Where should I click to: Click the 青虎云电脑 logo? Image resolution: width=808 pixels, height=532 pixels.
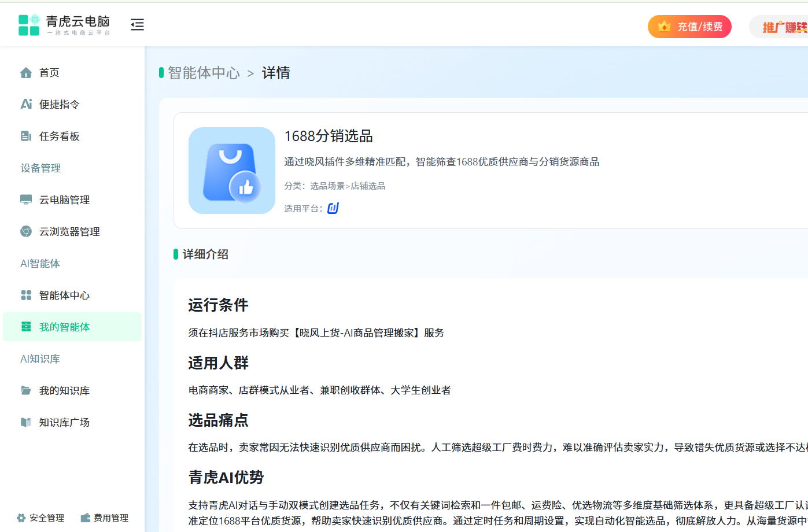(64, 25)
